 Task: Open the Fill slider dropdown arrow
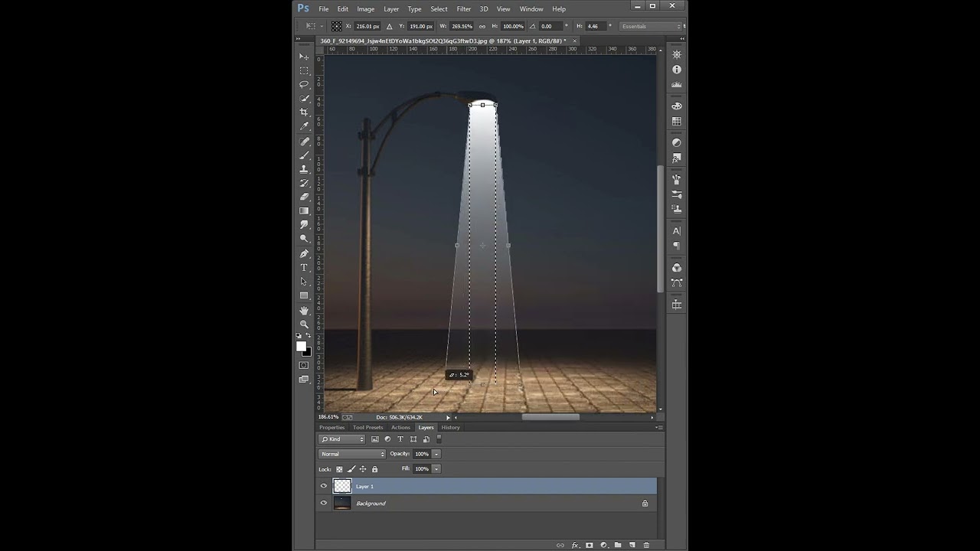436,469
